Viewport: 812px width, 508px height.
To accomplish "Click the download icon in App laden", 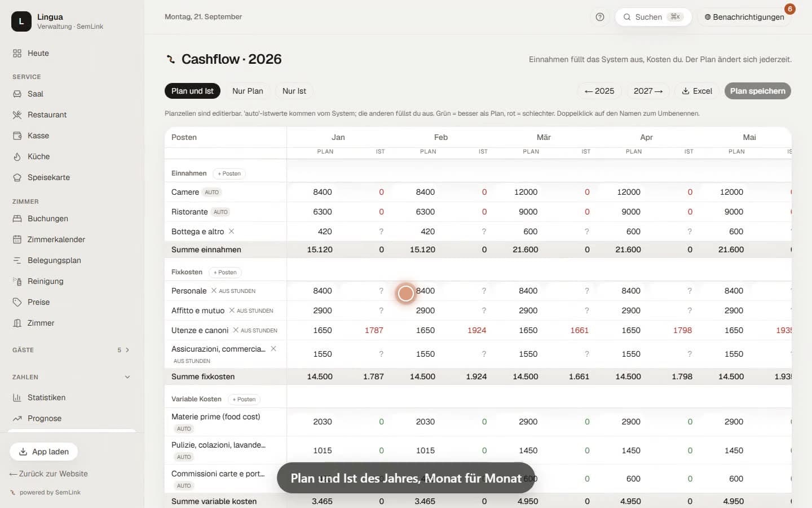I will (x=23, y=452).
